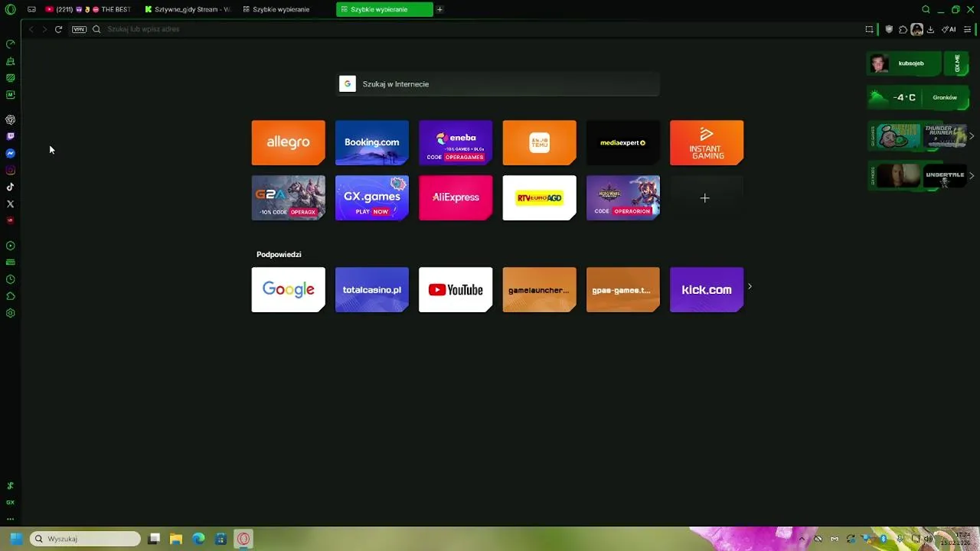Image resolution: width=980 pixels, height=551 pixels.
Task: Click the reload page button
Action: (58, 29)
